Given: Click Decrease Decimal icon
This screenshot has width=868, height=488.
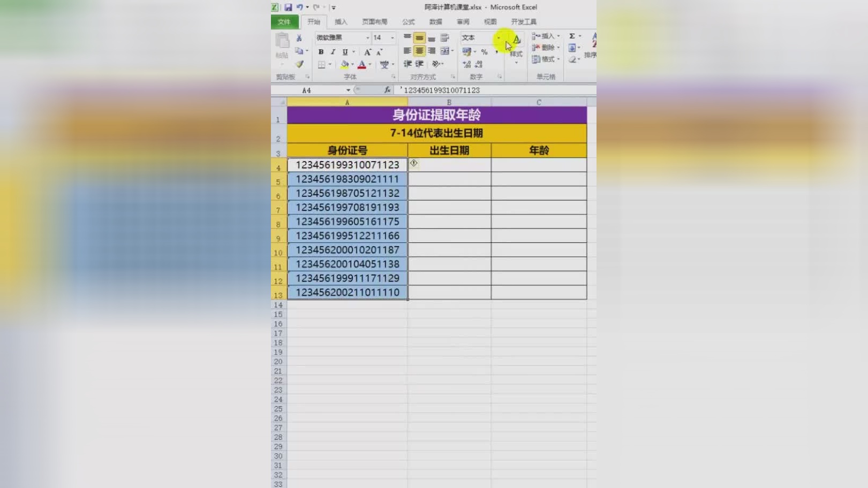Looking at the screenshot, I should (479, 64).
